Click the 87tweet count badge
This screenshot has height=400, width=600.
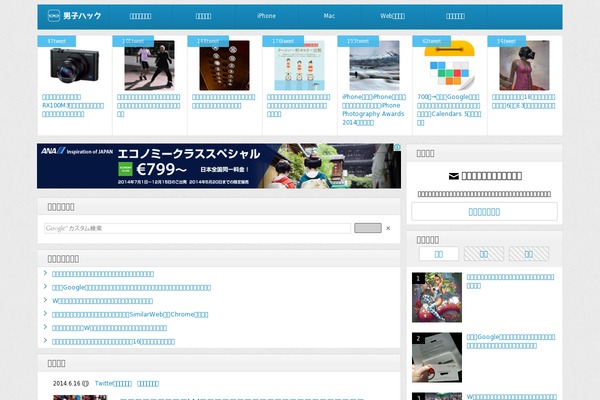click(x=57, y=41)
